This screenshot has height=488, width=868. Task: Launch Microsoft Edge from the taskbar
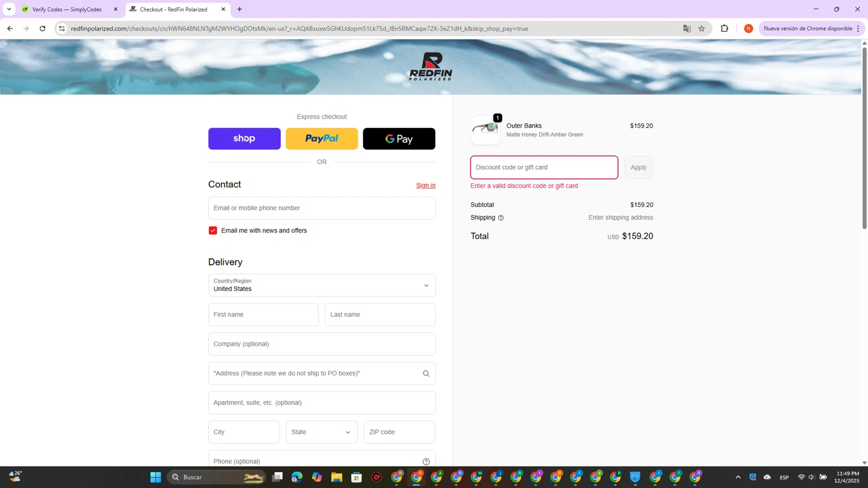pyautogui.click(x=297, y=477)
